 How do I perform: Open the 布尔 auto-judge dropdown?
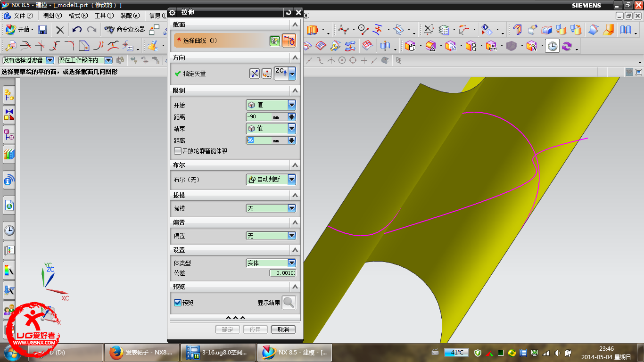(271, 179)
